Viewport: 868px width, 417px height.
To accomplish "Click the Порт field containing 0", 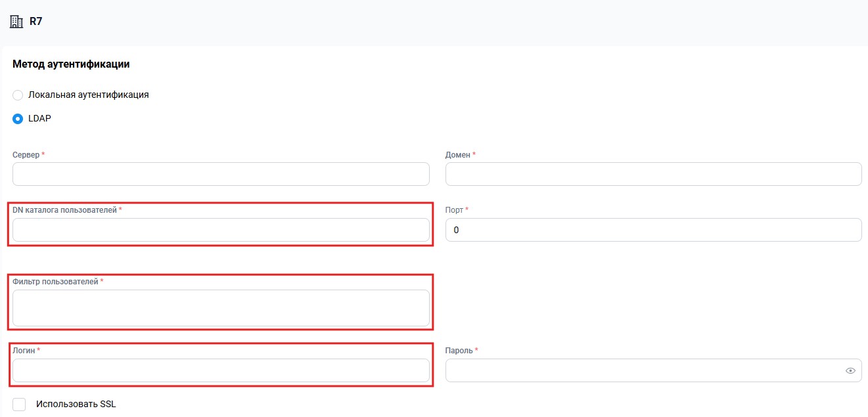I will tap(654, 230).
